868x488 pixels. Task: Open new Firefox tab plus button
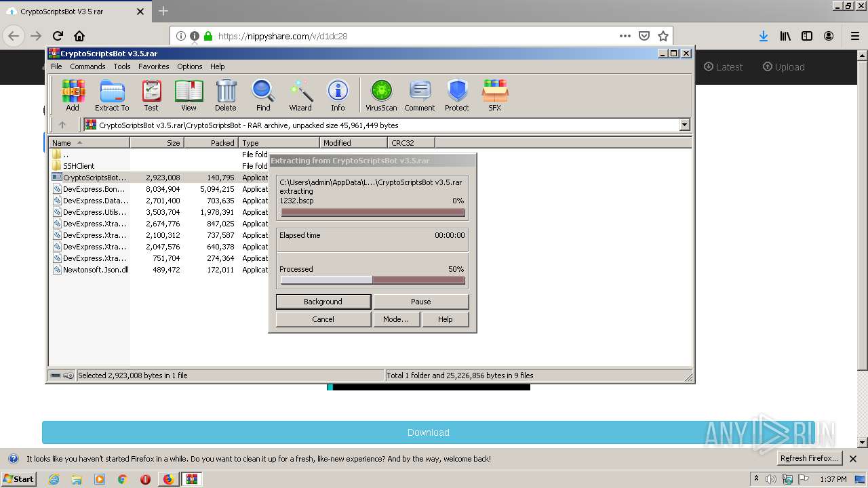coord(163,11)
